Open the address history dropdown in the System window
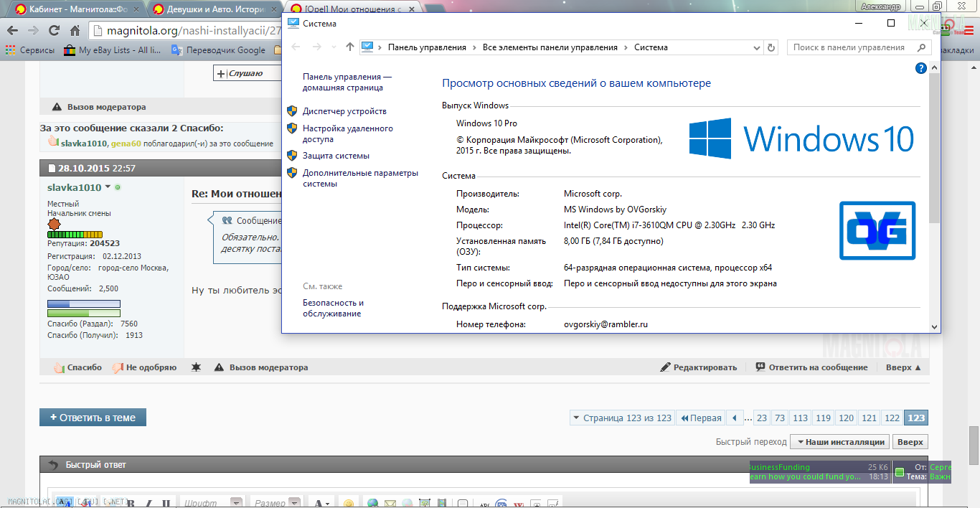Viewport: 980px width, 508px height. click(756, 47)
